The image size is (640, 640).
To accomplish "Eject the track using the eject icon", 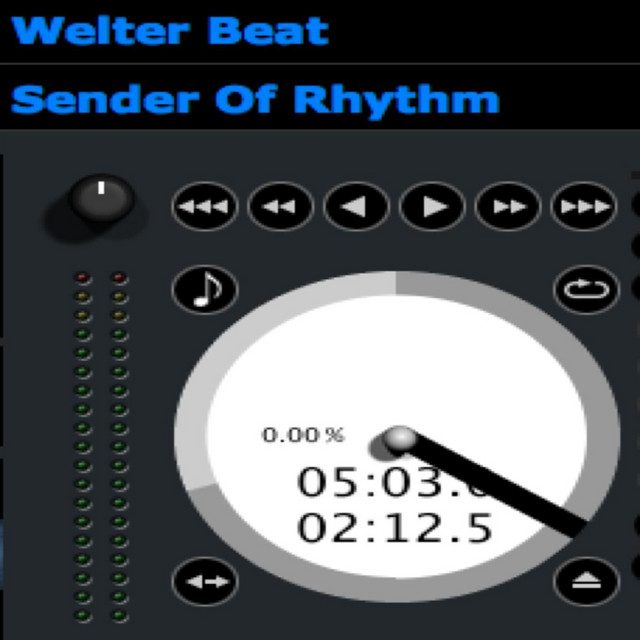I will [587, 581].
